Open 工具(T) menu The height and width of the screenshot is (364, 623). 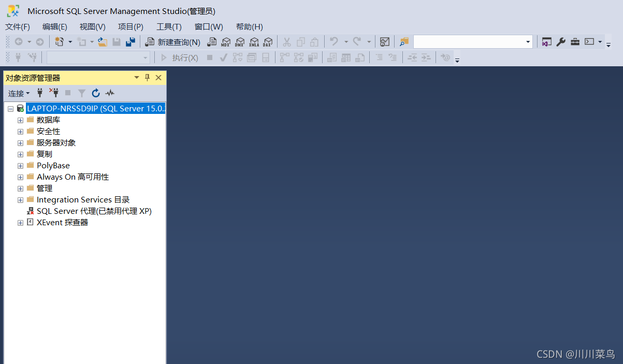coord(169,27)
